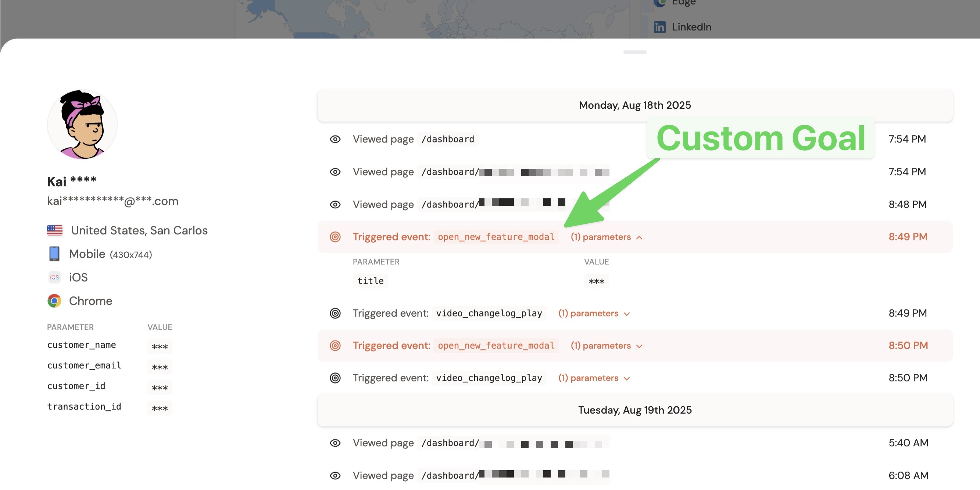Click the eye icon beside the 7:54 PM /dashboard view

pyautogui.click(x=335, y=139)
